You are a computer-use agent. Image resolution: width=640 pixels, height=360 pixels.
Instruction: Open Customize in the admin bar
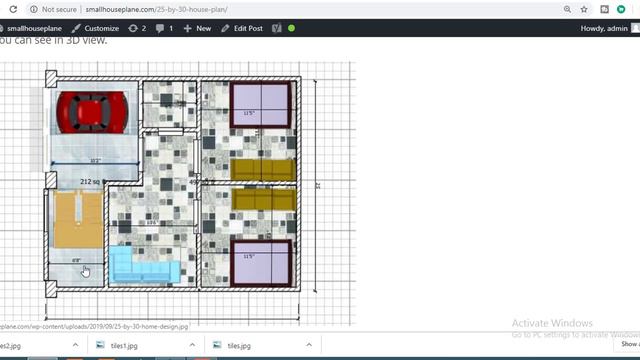tap(95, 28)
